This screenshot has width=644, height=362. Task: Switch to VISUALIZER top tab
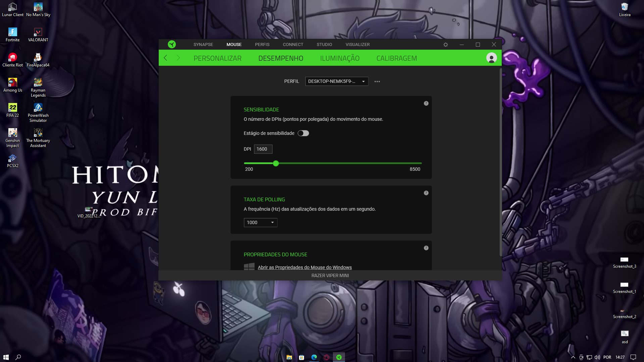pyautogui.click(x=358, y=45)
